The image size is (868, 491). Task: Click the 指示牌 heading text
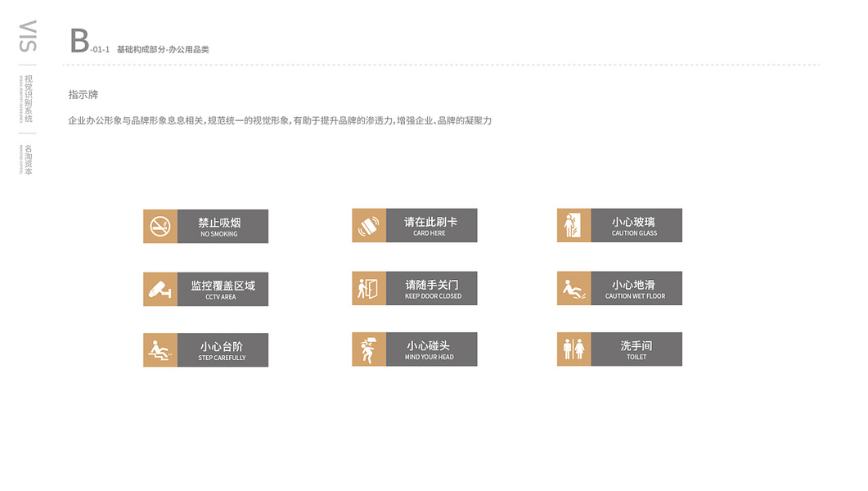tap(83, 95)
